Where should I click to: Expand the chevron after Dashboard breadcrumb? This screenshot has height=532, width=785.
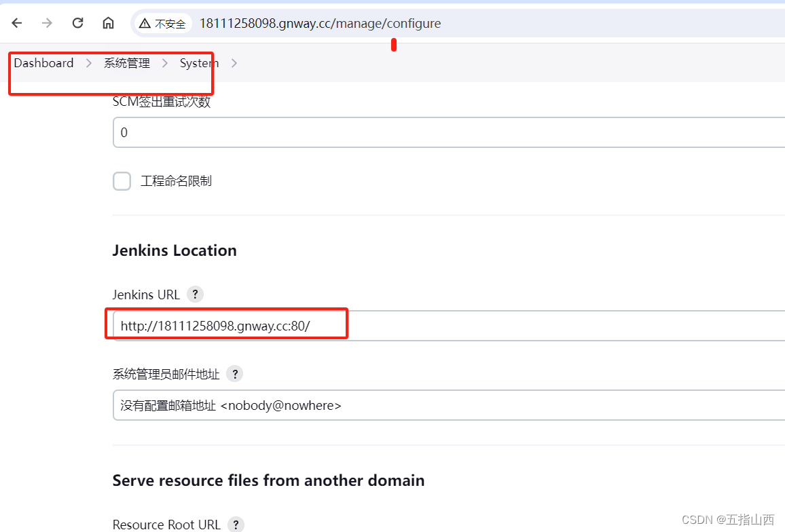(88, 63)
